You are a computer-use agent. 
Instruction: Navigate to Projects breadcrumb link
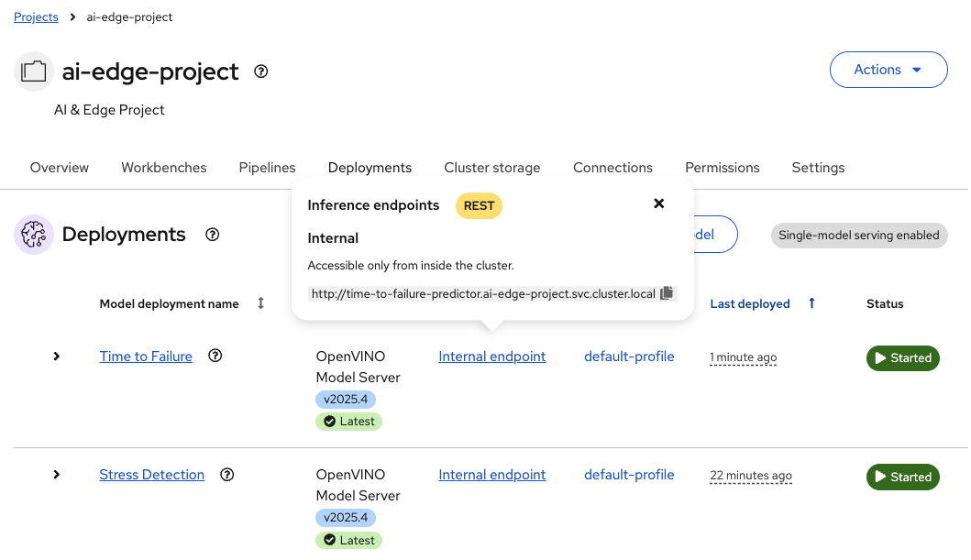coord(36,16)
